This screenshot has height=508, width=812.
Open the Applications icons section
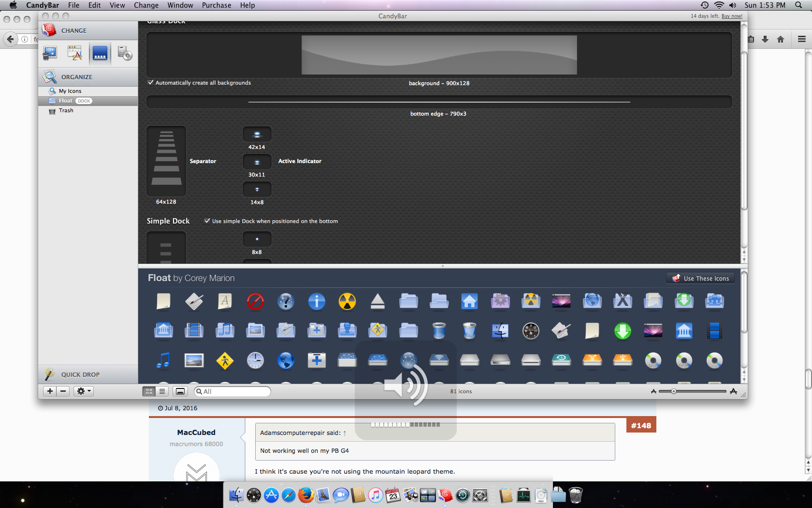[75, 53]
